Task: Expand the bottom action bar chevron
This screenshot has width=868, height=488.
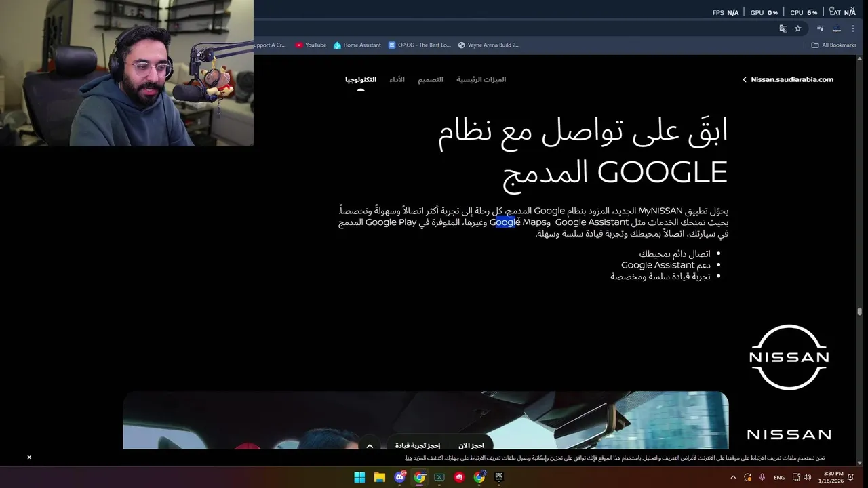Action: point(370,446)
